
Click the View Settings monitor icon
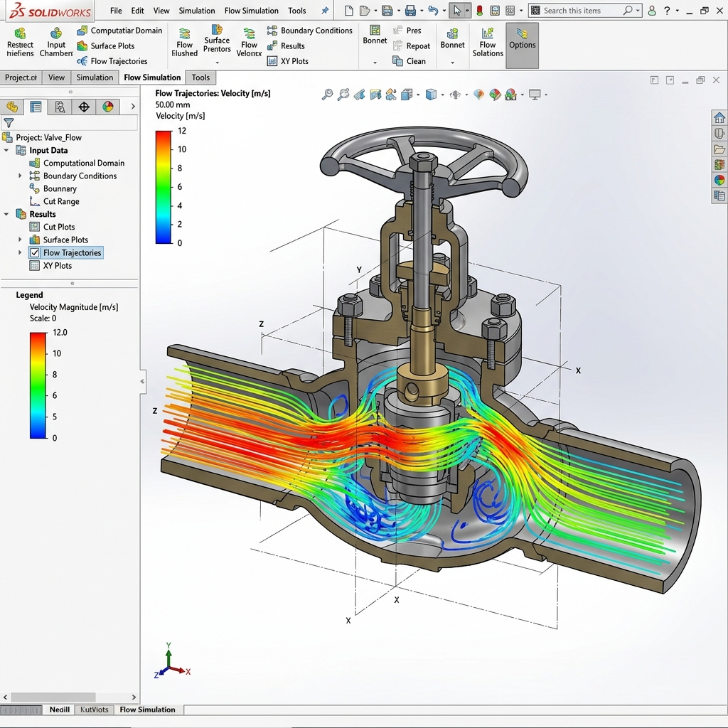click(x=535, y=95)
